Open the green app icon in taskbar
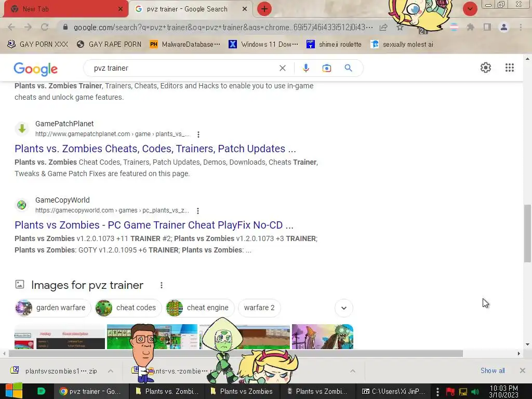Image resolution: width=532 pixels, height=399 pixels. point(41,391)
